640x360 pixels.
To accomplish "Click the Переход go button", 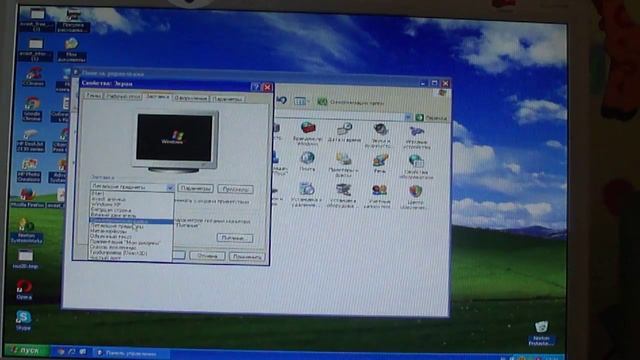I will [x=431, y=118].
